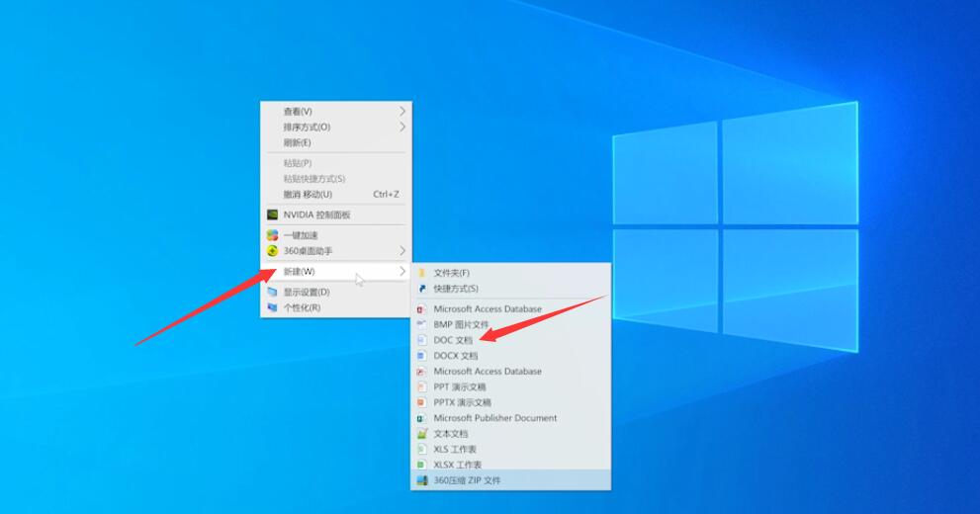980x514 pixels.
Task: Click the XLS 工作表 icon
Action: coord(422,449)
